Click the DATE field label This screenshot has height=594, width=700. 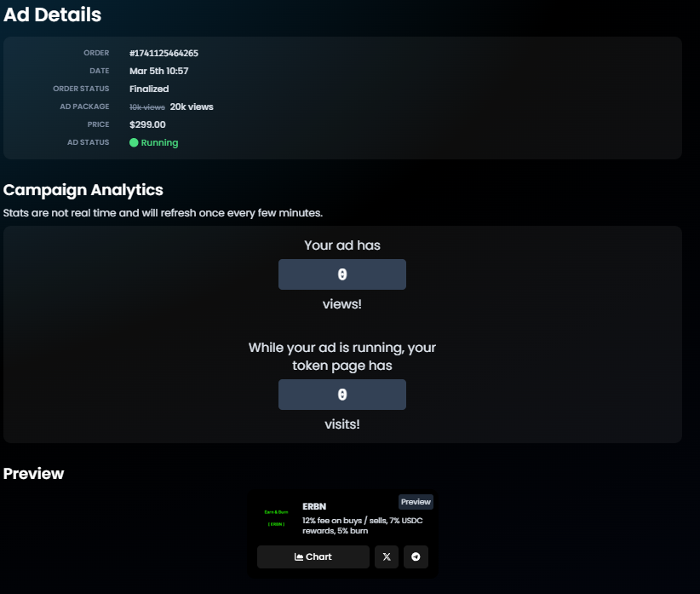[99, 71]
